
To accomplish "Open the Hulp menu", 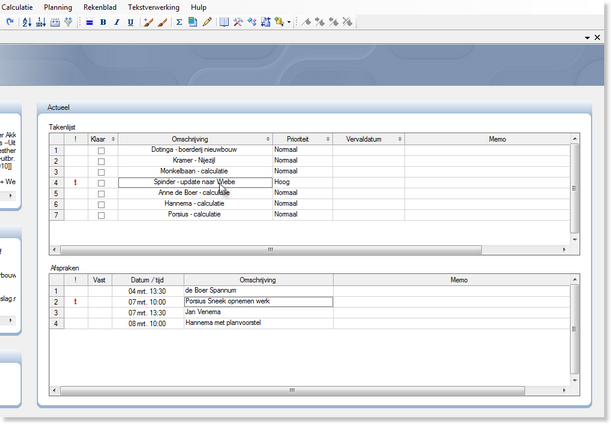I will (198, 7).
